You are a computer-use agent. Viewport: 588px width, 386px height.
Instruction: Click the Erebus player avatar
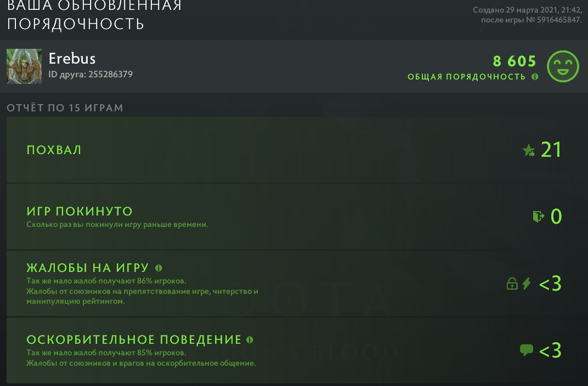tap(23, 66)
